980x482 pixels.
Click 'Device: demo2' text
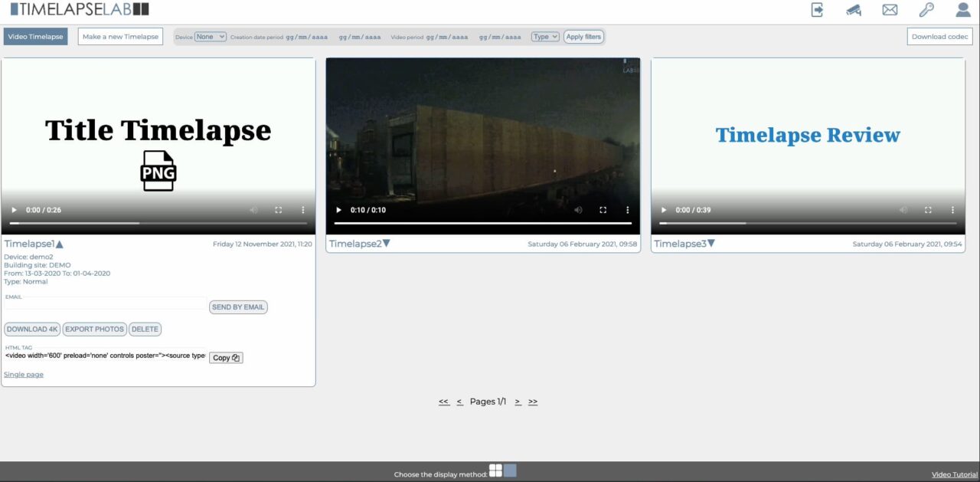(28, 257)
